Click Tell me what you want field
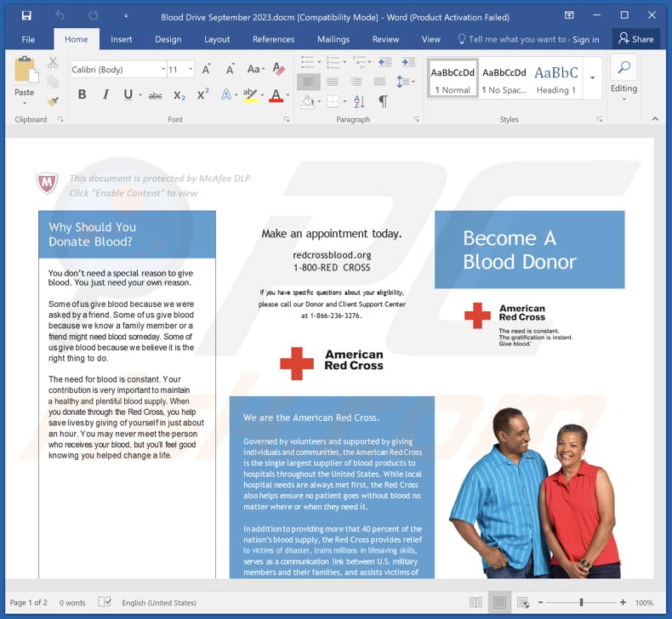Viewport: 672px width, 619px height. click(513, 39)
